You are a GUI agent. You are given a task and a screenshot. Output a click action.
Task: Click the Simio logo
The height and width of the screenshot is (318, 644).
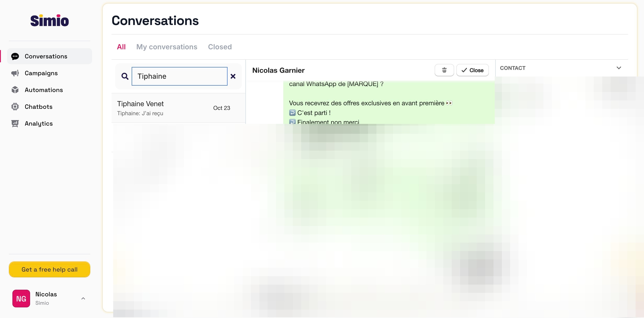pyautogui.click(x=50, y=21)
